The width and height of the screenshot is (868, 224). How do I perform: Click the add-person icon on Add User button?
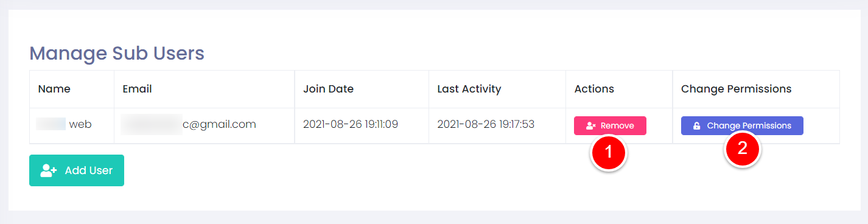pyautogui.click(x=49, y=170)
